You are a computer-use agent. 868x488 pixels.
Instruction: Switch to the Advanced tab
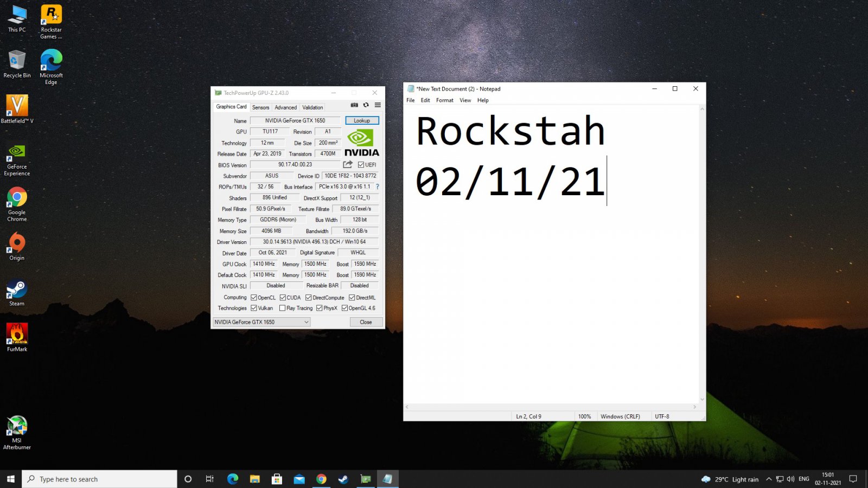[285, 107]
